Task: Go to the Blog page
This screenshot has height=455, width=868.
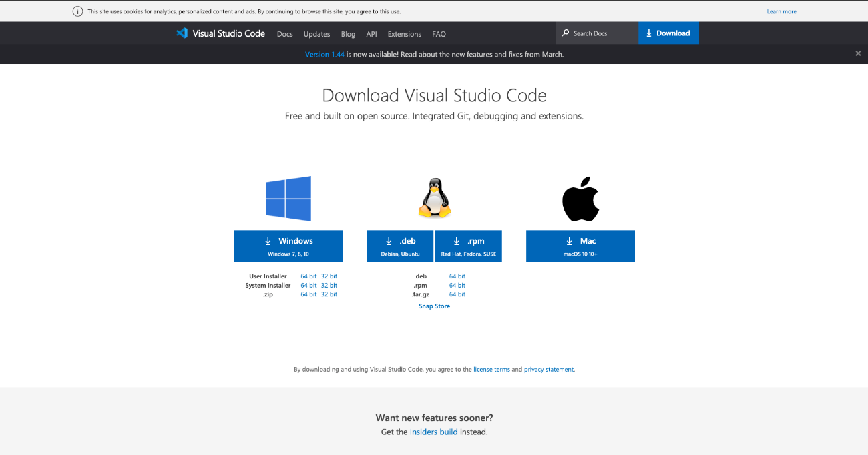Action: pos(348,34)
